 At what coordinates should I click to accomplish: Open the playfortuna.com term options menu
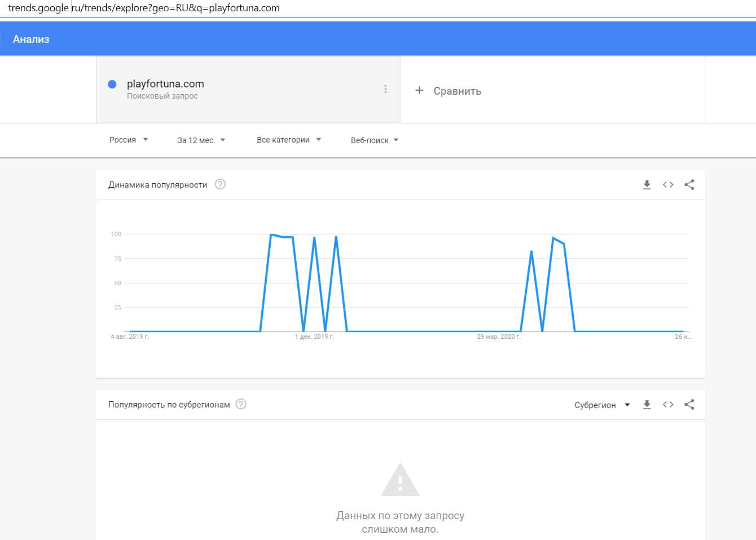click(385, 89)
